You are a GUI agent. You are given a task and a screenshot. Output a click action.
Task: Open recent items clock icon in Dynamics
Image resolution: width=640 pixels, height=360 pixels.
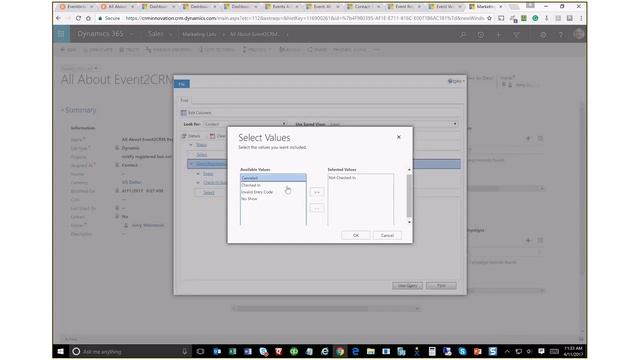(480, 35)
